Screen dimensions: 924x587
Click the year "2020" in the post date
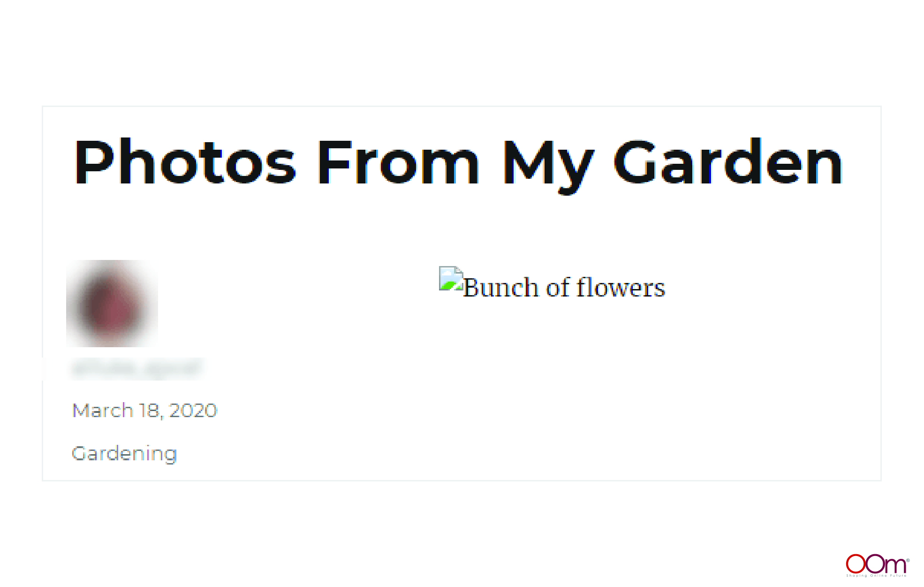point(193,411)
